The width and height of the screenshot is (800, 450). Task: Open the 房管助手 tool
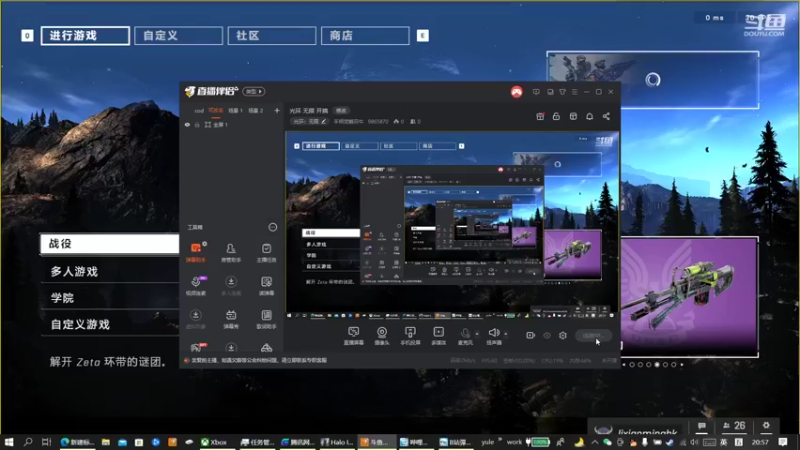pos(231,252)
